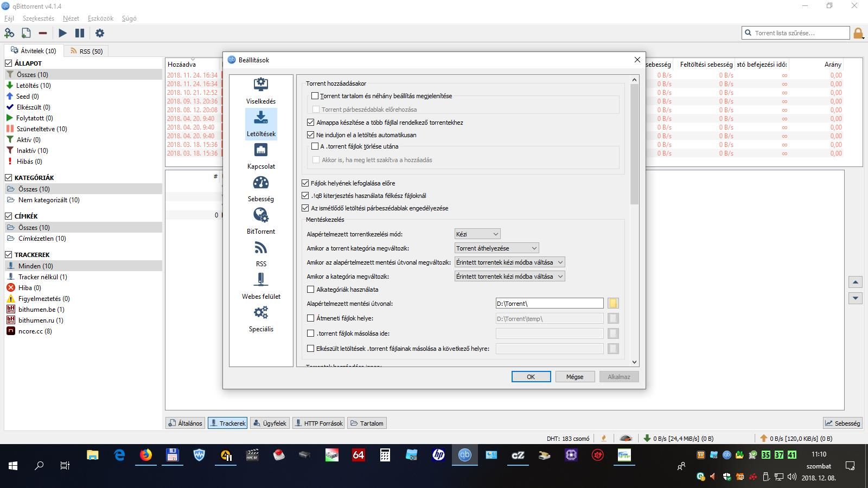Open the Nézet menu
This screenshot has height=488, width=868.
point(71,18)
